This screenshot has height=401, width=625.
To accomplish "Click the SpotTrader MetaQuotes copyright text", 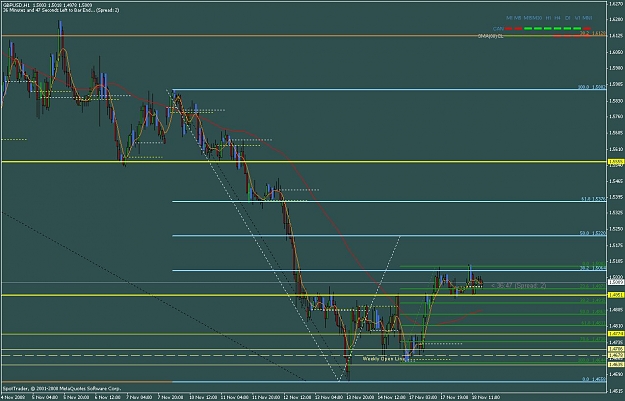I will 62,388.
